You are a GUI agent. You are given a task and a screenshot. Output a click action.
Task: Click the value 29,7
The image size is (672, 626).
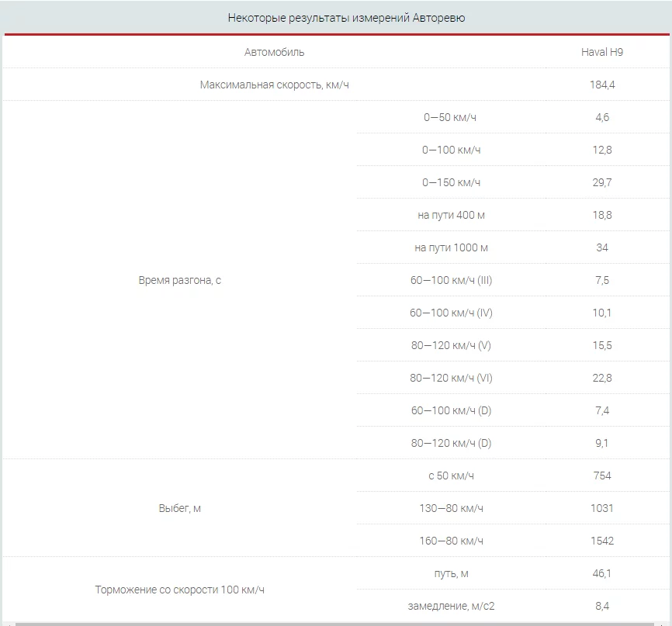(x=602, y=182)
